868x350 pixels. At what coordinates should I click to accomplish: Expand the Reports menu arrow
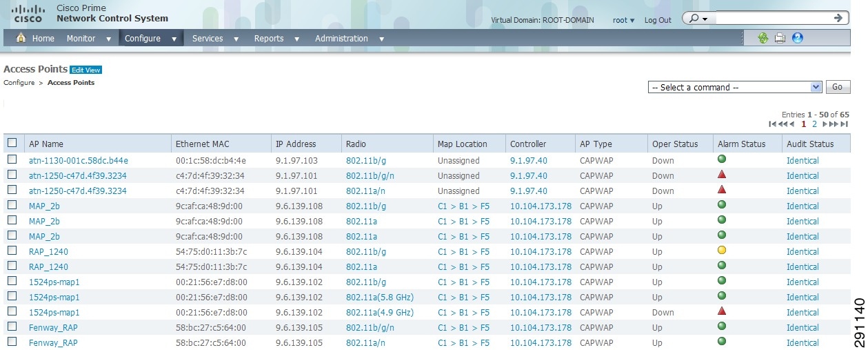point(297,39)
